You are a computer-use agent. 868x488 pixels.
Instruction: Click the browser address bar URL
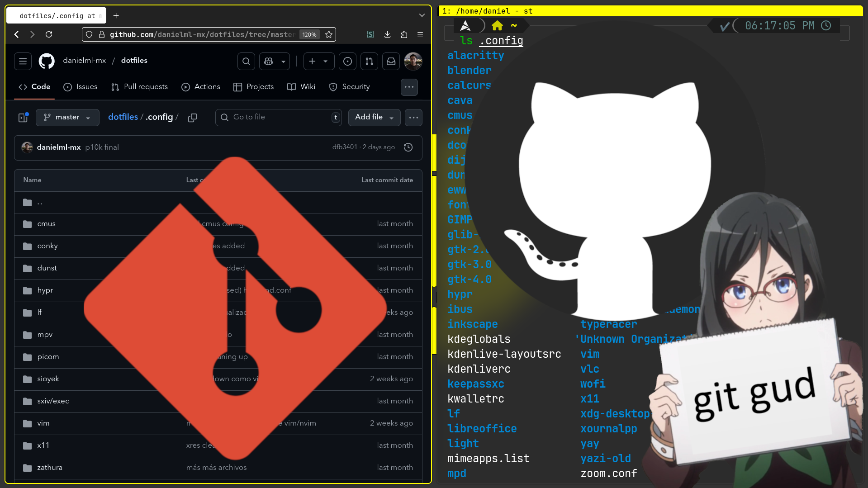click(202, 34)
